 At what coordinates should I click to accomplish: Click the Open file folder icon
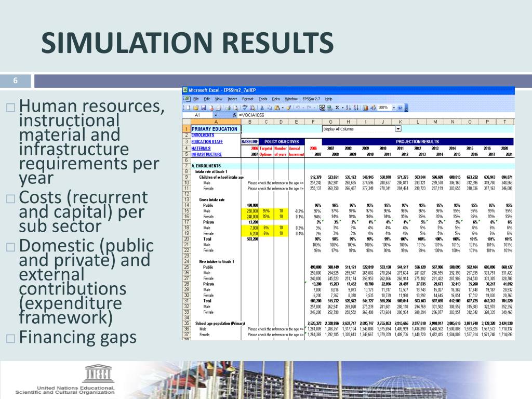196,108
